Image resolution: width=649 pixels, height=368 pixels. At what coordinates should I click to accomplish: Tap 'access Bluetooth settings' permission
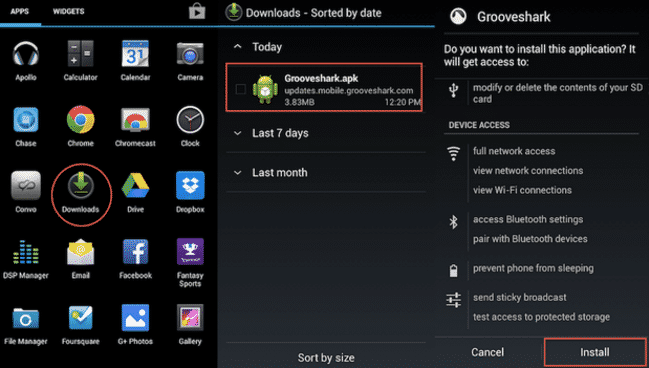click(x=528, y=219)
